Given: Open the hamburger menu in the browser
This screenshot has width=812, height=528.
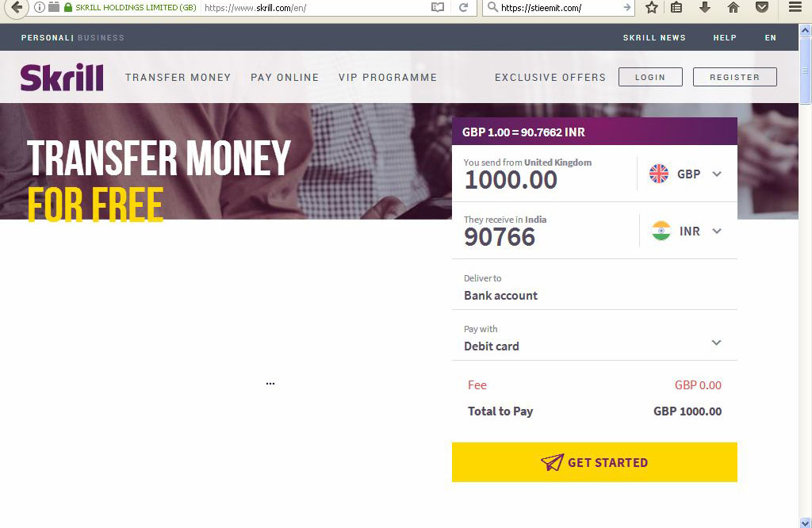Looking at the screenshot, I should (x=795, y=7).
